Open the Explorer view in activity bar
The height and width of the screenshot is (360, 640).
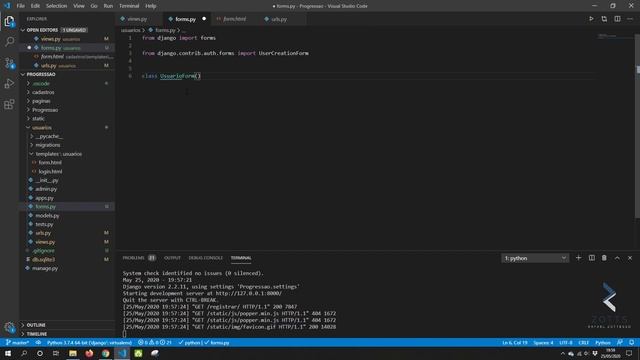coord(9,21)
